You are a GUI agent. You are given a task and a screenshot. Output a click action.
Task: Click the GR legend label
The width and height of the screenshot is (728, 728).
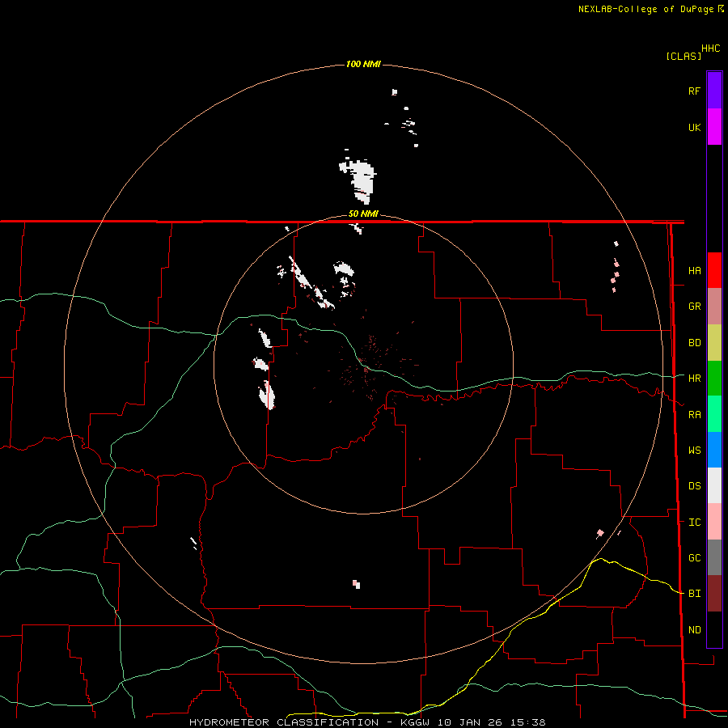[694, 307]
